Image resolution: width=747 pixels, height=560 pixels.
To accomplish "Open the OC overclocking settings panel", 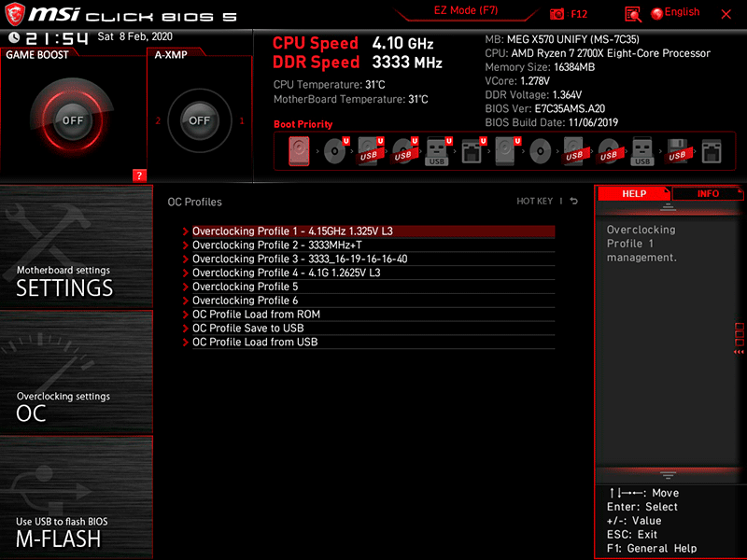I will (x=77, y=372).
